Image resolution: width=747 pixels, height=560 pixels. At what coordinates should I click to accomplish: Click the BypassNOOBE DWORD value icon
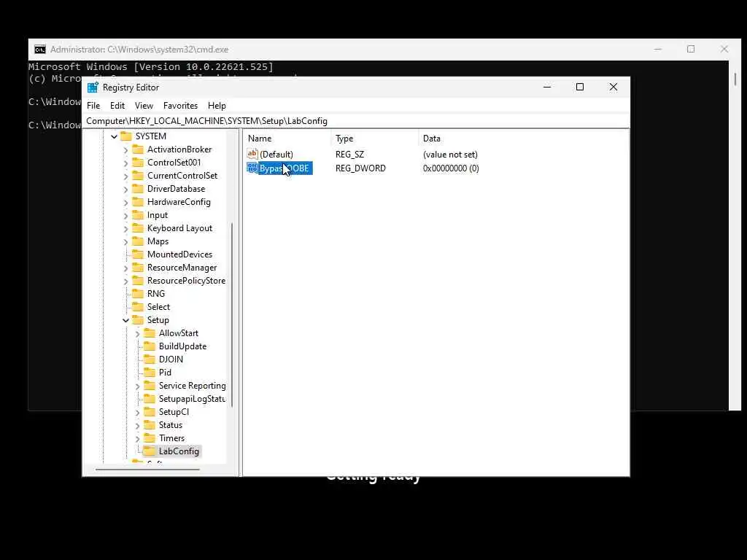[x=252, y=168]
